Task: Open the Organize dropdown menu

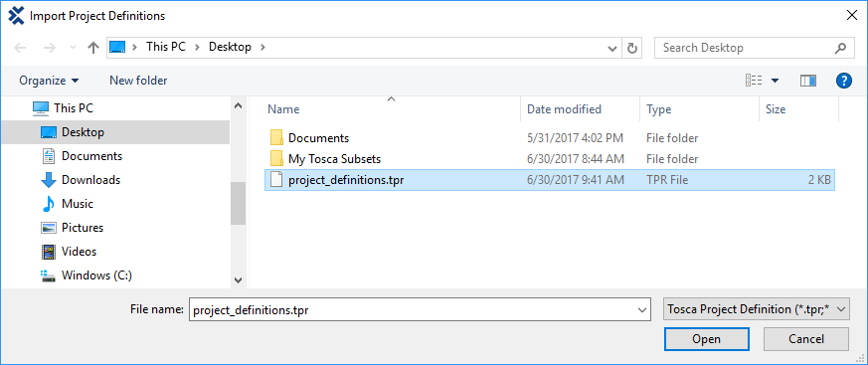Action: (x=49, y=81)
